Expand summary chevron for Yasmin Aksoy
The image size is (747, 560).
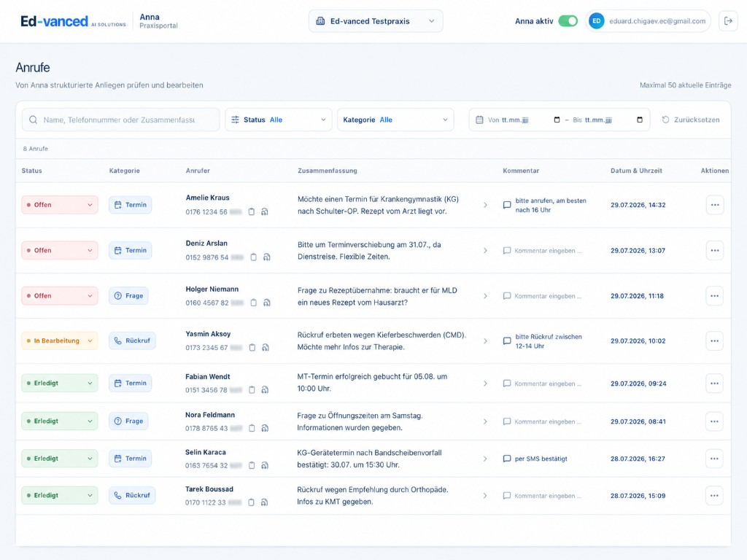pos(485,341)
